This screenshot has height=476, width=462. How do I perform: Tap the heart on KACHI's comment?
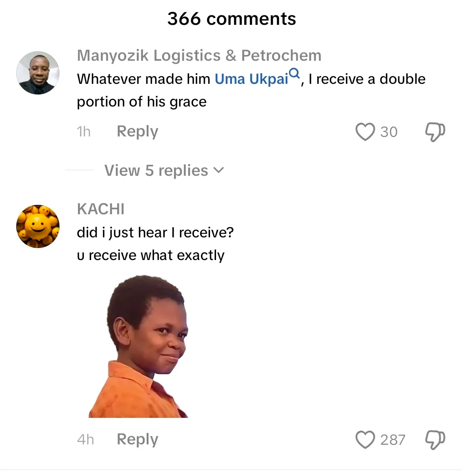tap(365, 440)
